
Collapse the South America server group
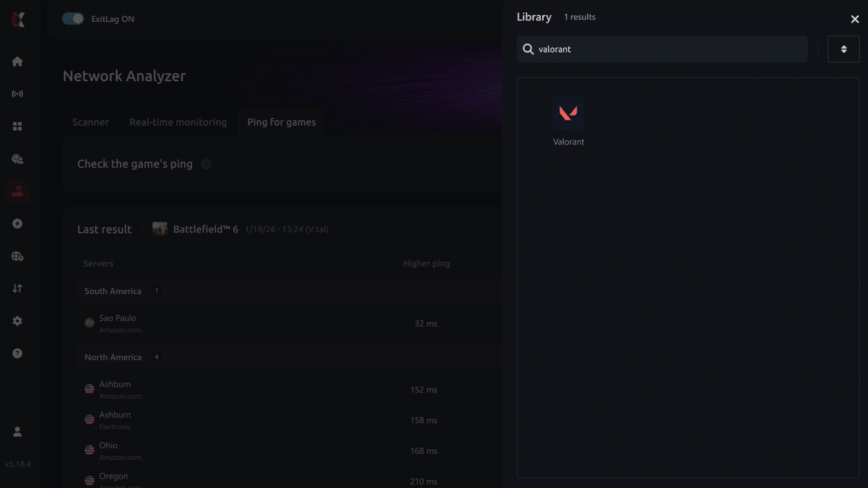(289, 291)
